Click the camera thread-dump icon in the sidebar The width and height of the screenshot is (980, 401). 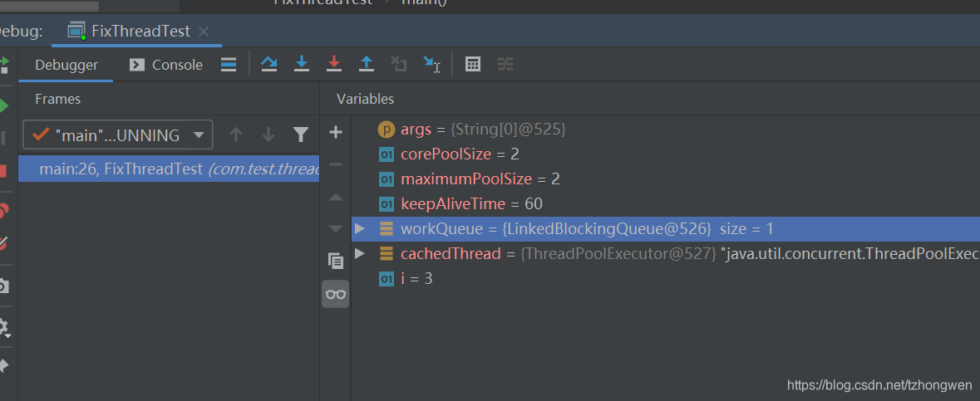3,286
